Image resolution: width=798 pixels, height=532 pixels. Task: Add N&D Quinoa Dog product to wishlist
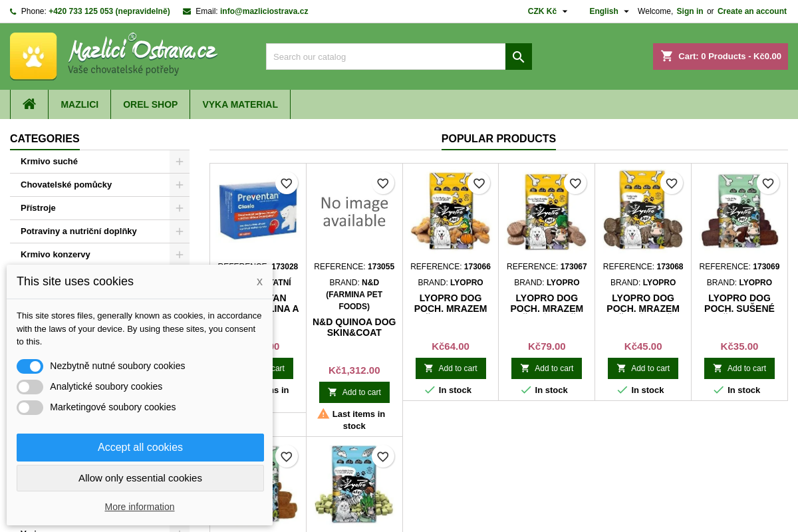(x=382, y=184)
